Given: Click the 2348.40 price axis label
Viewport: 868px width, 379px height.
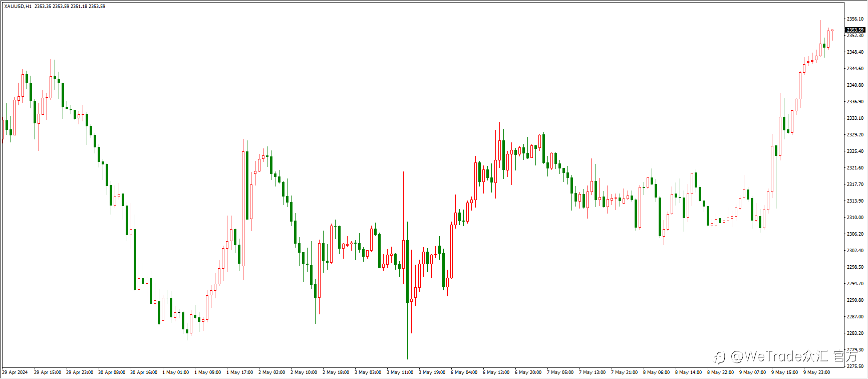Looking at the screenshot, I should (855, 52).
